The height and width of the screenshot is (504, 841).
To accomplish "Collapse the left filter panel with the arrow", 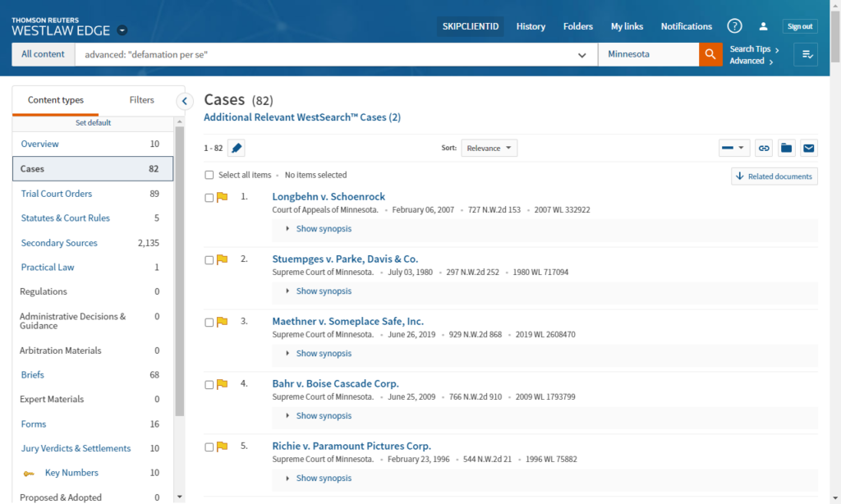I will [184, 100].
